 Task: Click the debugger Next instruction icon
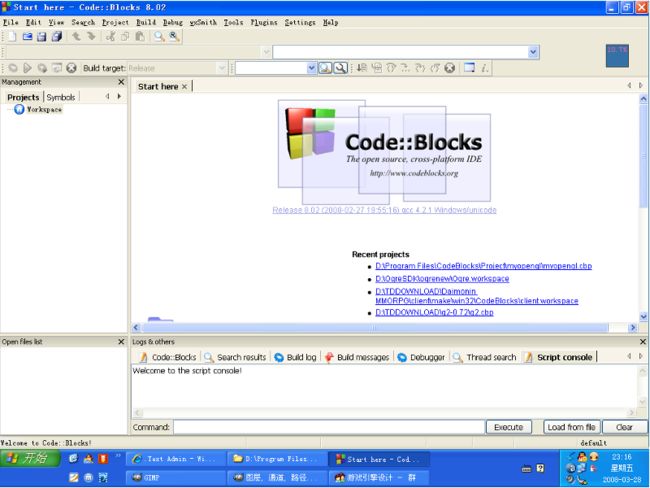(420, 68)
